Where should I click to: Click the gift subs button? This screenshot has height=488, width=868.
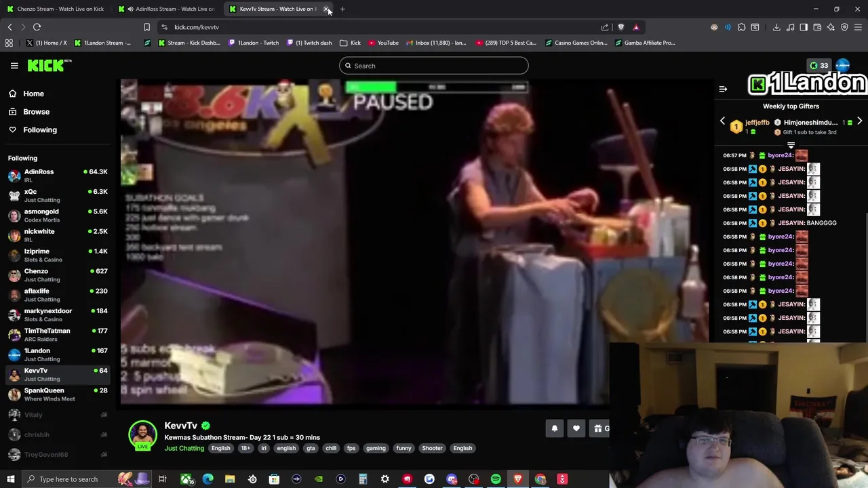click(599, 428)
